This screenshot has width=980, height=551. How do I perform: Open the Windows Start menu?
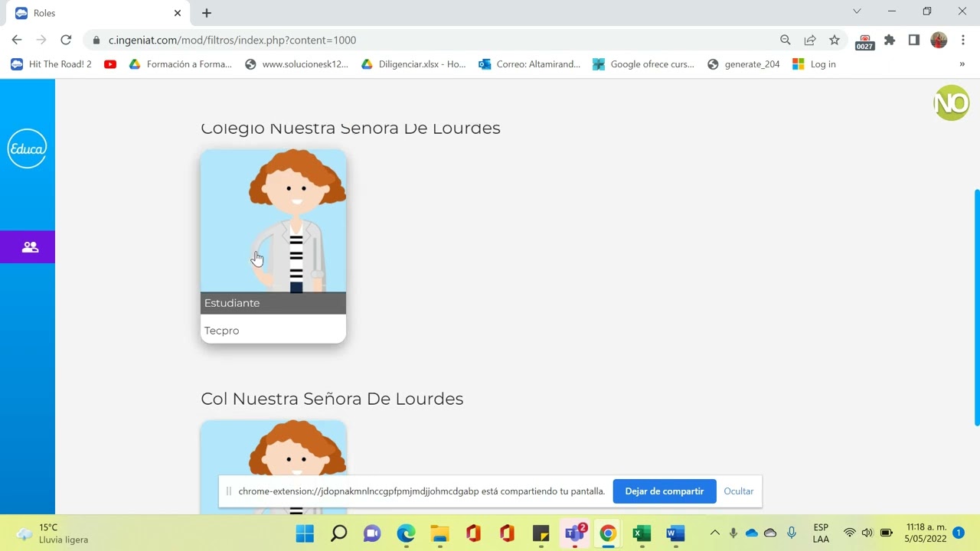pyautogui.click(x=305, y=533)
